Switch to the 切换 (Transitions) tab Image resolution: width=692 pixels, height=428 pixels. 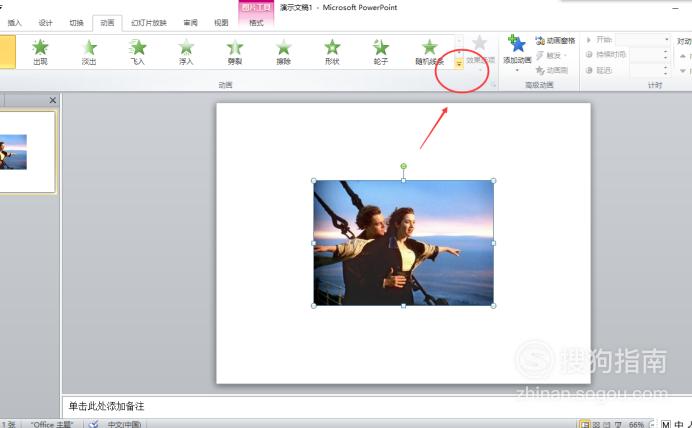point(76,23)
